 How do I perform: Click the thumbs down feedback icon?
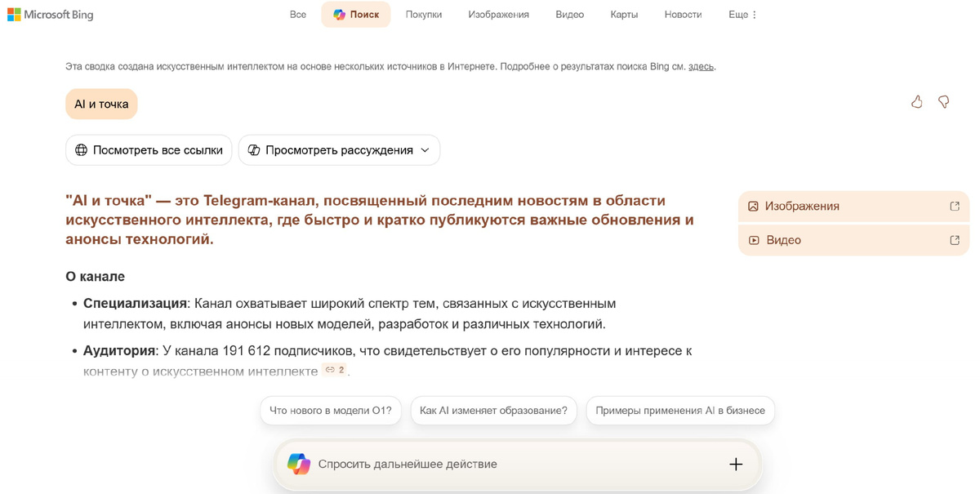(943, 102)
